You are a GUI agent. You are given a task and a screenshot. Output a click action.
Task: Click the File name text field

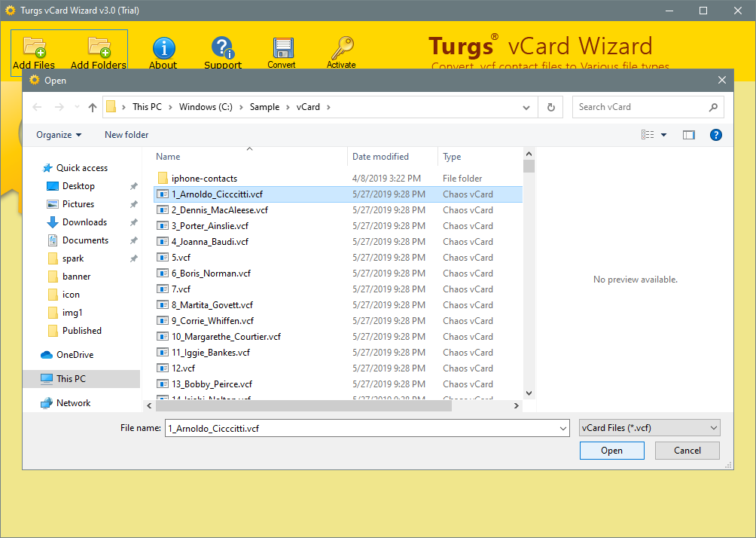361,429
